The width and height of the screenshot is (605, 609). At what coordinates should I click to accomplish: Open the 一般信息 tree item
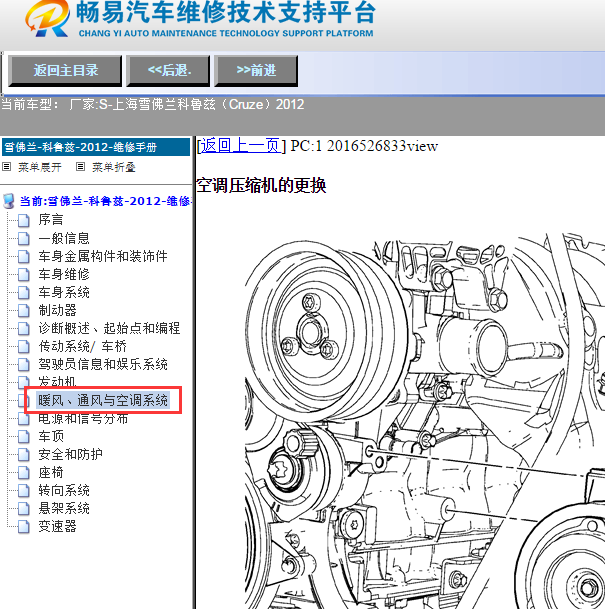(x=64, y=238)
